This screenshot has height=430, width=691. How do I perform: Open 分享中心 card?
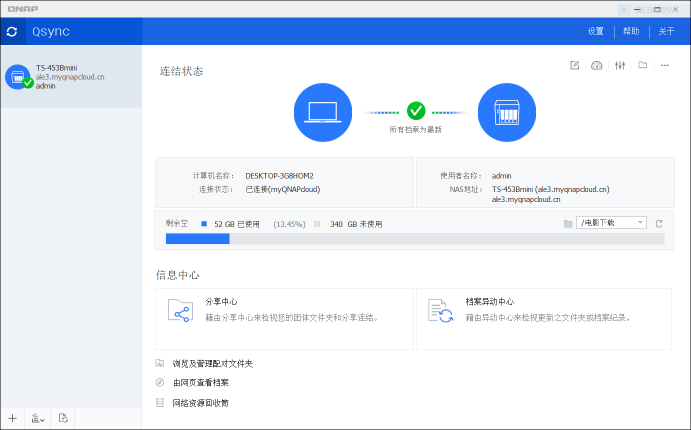pyautogui.click(x=284, y=319)
